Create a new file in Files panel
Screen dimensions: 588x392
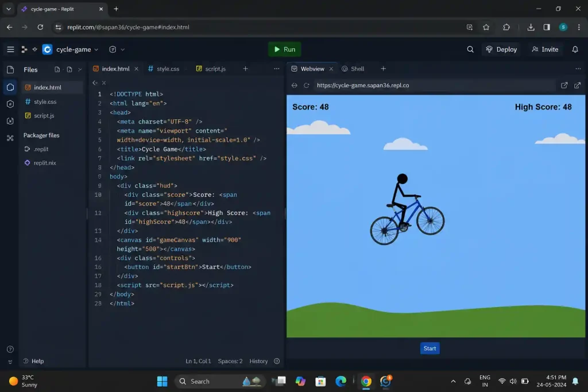point(57,69)
